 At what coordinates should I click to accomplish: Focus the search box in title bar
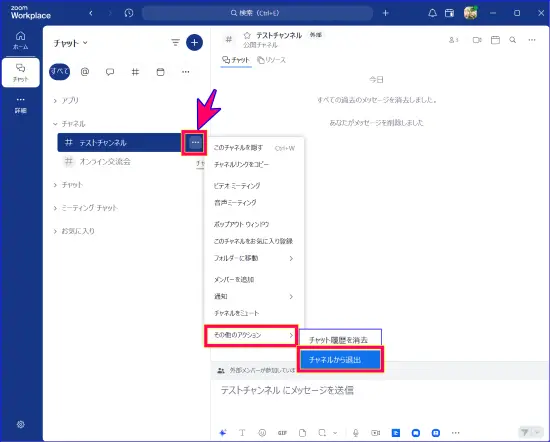[x=257, y=13]
